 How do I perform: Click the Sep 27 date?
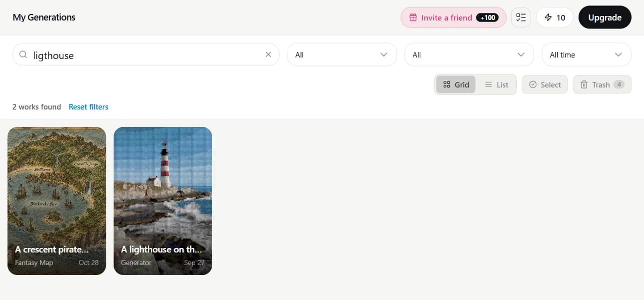[x=194, y=262]
